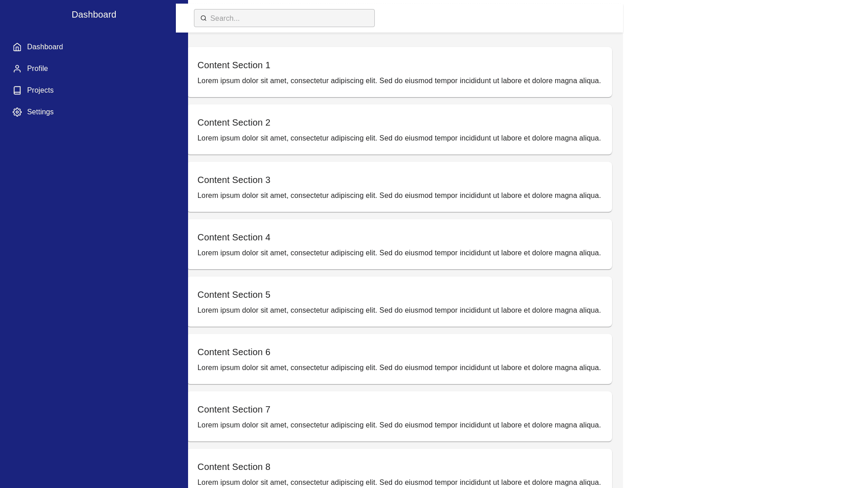Open the Projects menu item
868x488 pixels.
[40, 90]
